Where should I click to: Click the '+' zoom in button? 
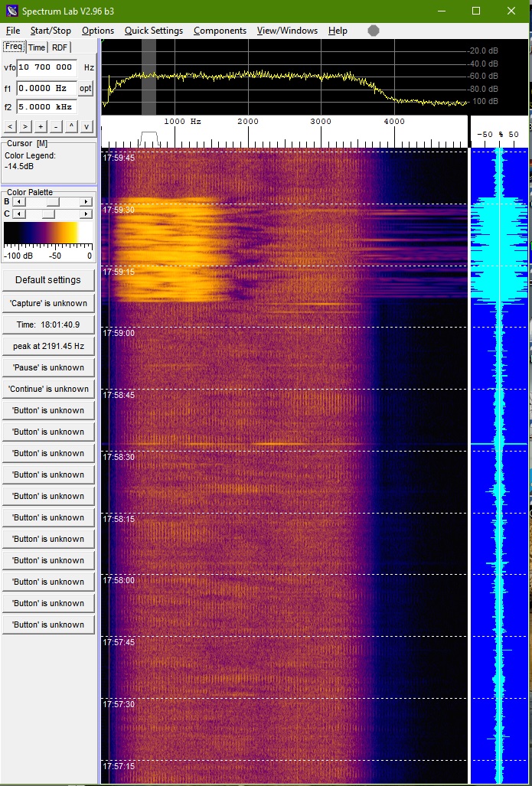(41, 126)
